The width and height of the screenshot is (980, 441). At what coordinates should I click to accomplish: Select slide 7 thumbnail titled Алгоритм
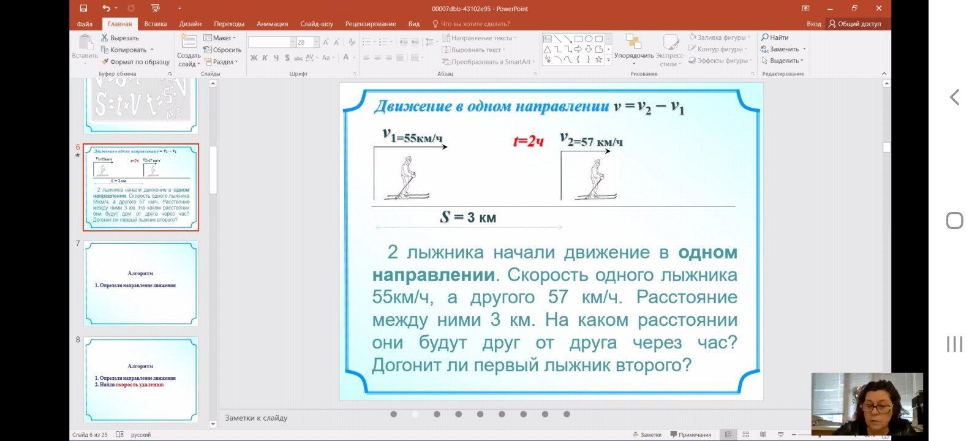click(141, 283)
